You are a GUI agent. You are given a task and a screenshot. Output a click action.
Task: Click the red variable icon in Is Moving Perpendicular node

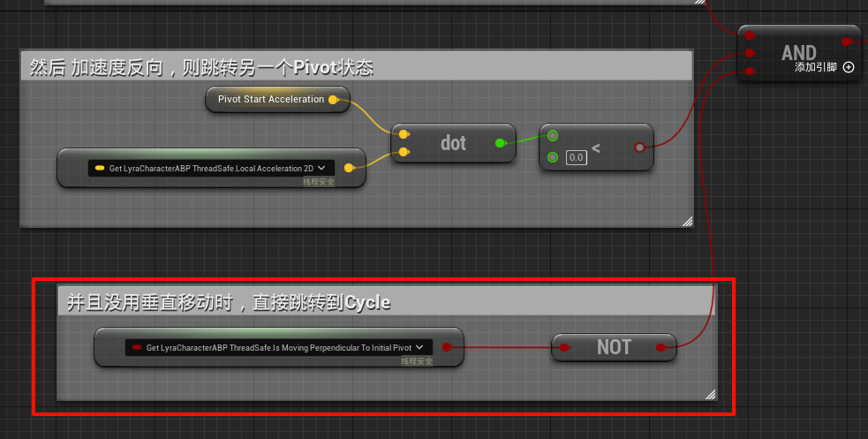pyautogui.click(x=137, y=348)
